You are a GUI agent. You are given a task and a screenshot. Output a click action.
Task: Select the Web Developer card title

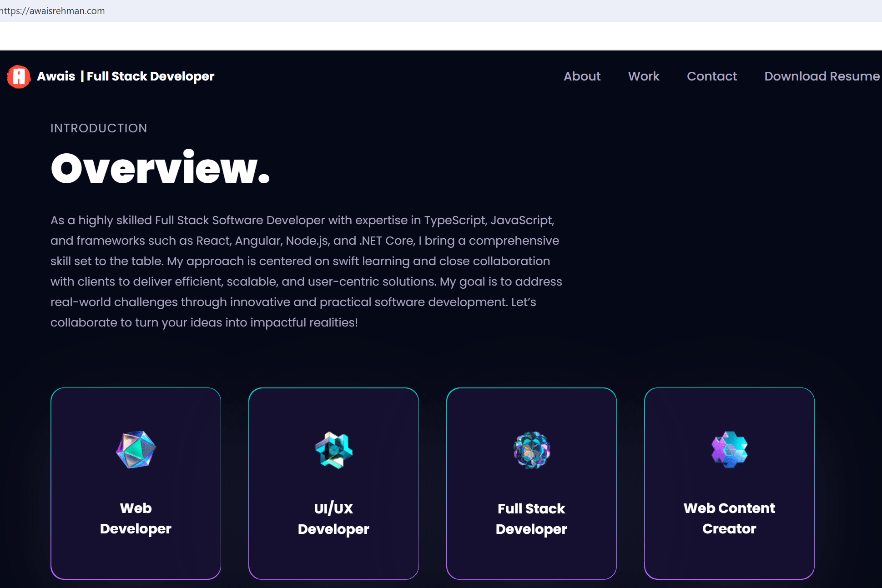(136, 518)
